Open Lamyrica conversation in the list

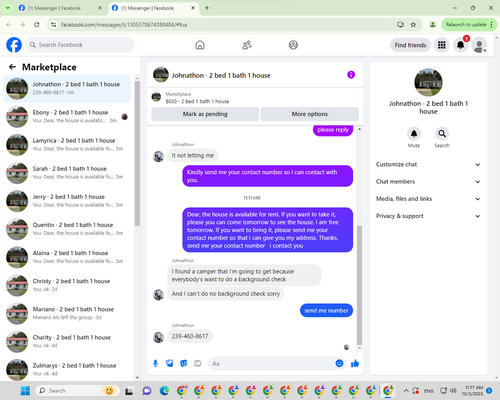tap(67, 145)
